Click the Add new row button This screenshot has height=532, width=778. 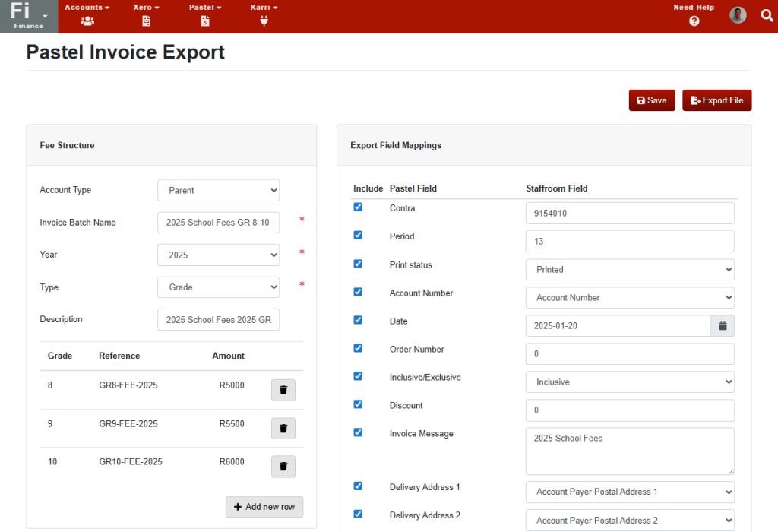[264, 507]
